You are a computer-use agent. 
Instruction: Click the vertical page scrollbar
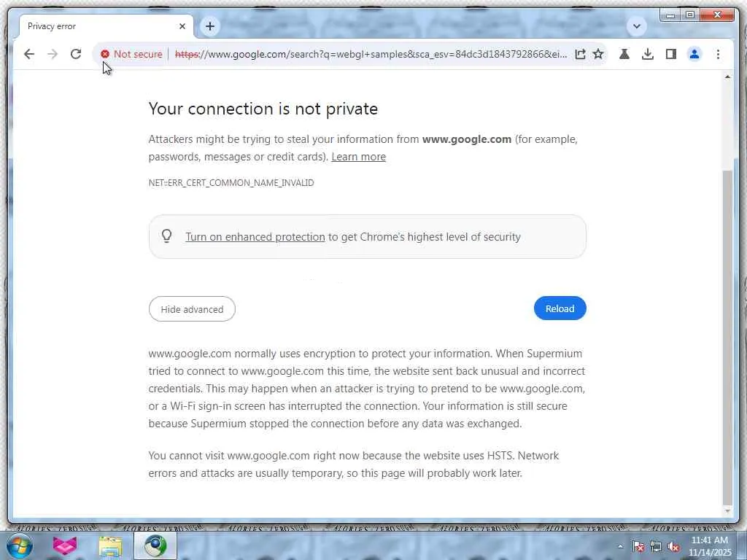(x=727, y=328)
